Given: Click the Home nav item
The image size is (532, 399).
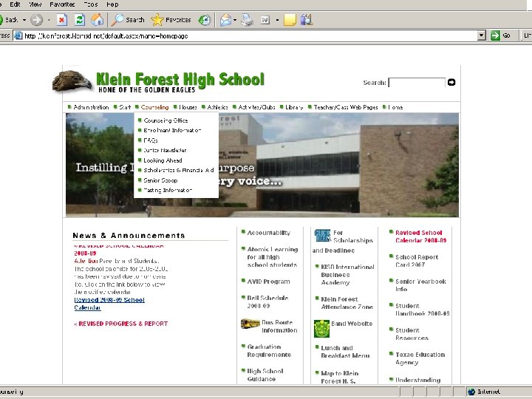Looking at the screenshot, I should tap(395, 107).
